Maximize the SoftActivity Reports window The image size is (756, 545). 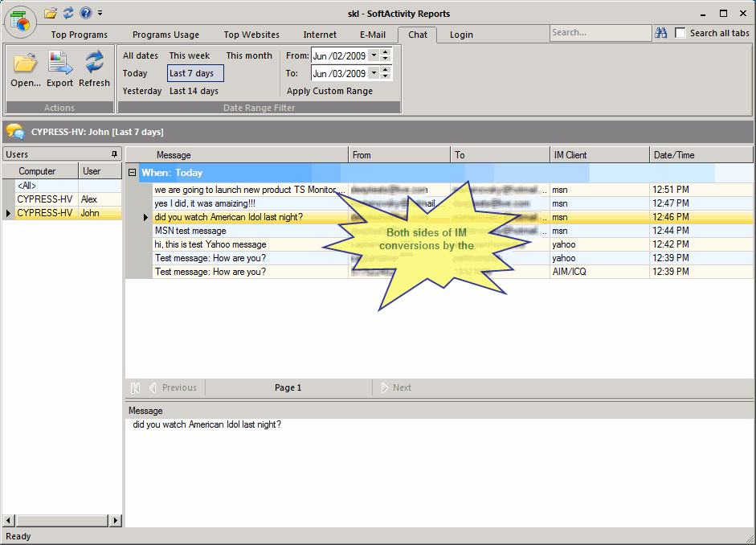tap(723, 14)
